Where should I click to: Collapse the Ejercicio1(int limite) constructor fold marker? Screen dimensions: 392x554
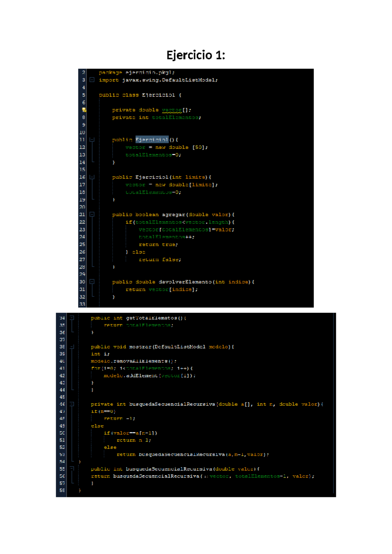point(92,177)
